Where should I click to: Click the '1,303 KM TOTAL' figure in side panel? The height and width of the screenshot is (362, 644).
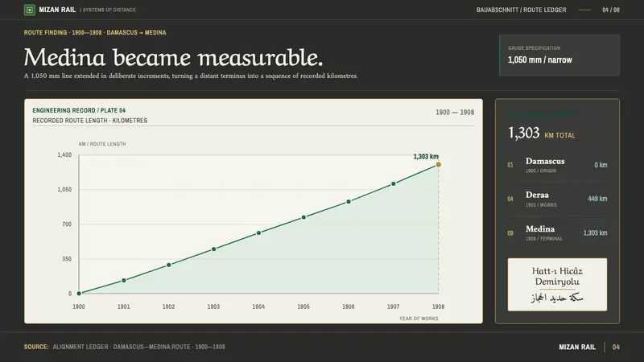click(x=541, y=133)
